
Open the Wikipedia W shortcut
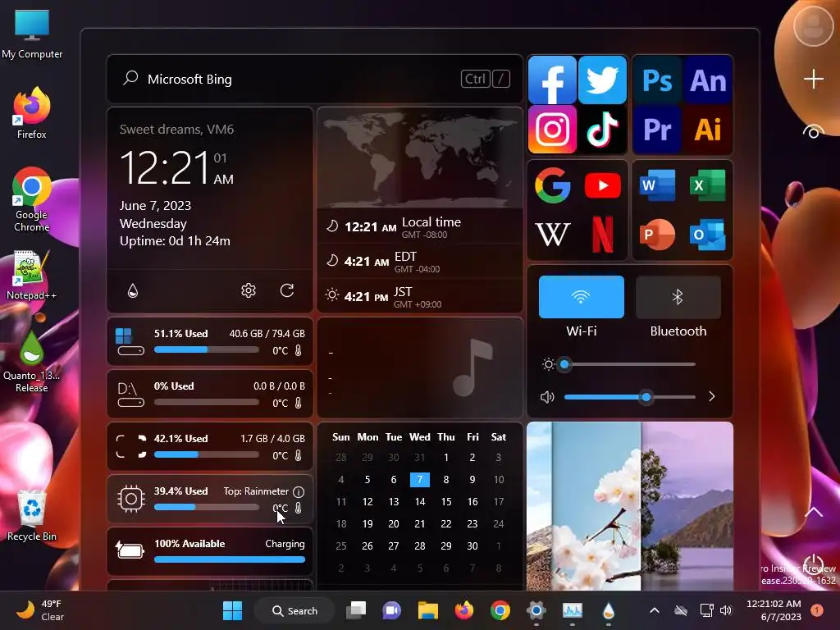552,234
